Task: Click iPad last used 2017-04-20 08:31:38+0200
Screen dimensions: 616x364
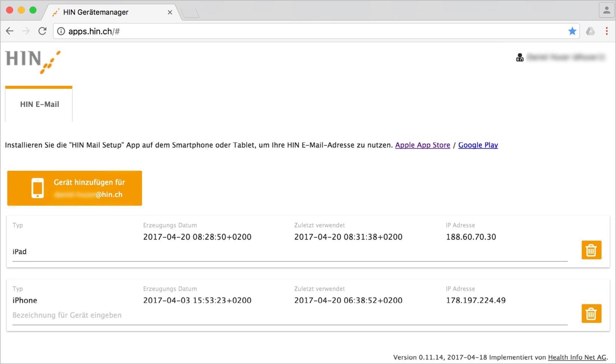Action: pyautogui.click(x=348, y=237)
